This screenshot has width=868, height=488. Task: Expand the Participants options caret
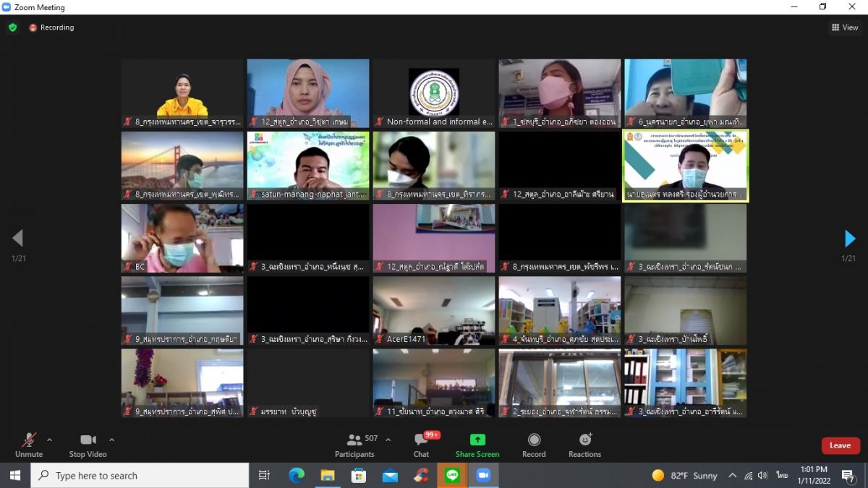click(388, 440)
